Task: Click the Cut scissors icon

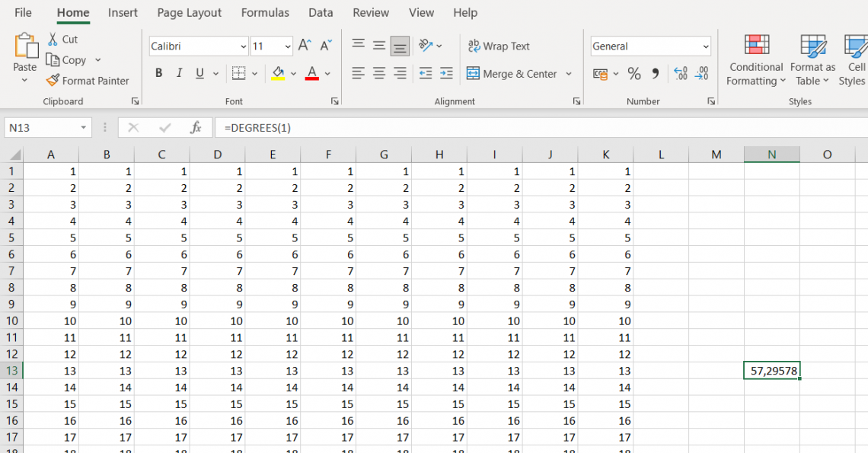Action: click(x=53, y=40)
